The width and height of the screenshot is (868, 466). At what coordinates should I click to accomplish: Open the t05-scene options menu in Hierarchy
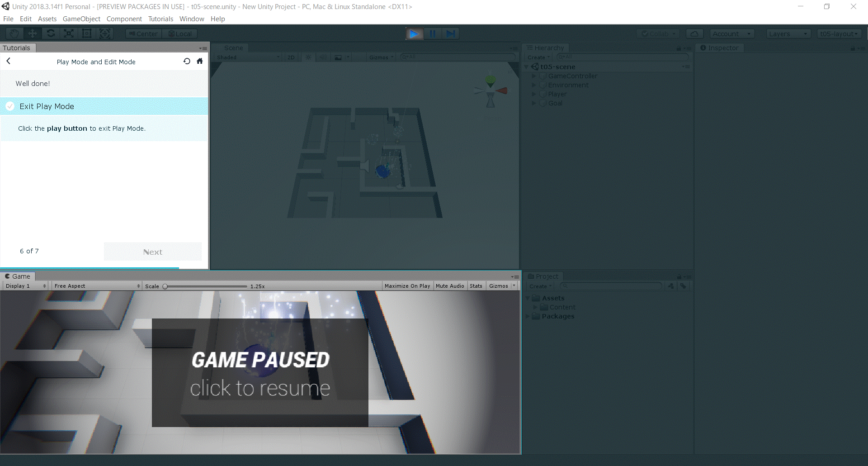tap(686, 67)
